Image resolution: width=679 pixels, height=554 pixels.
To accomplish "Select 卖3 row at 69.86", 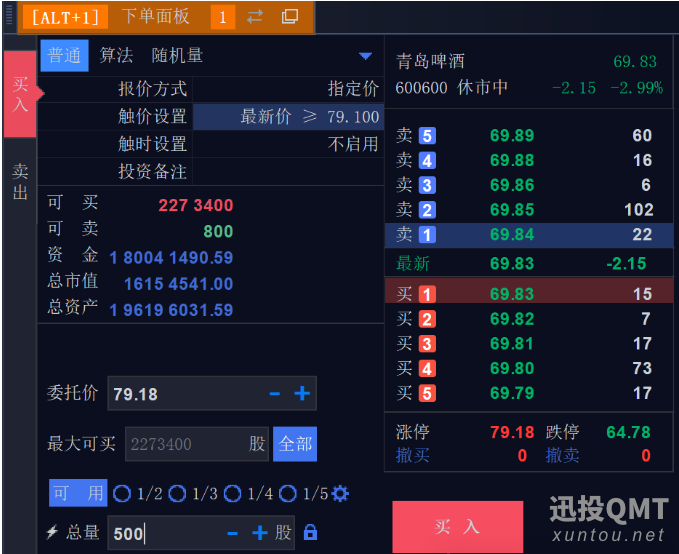I will (528, 185).
